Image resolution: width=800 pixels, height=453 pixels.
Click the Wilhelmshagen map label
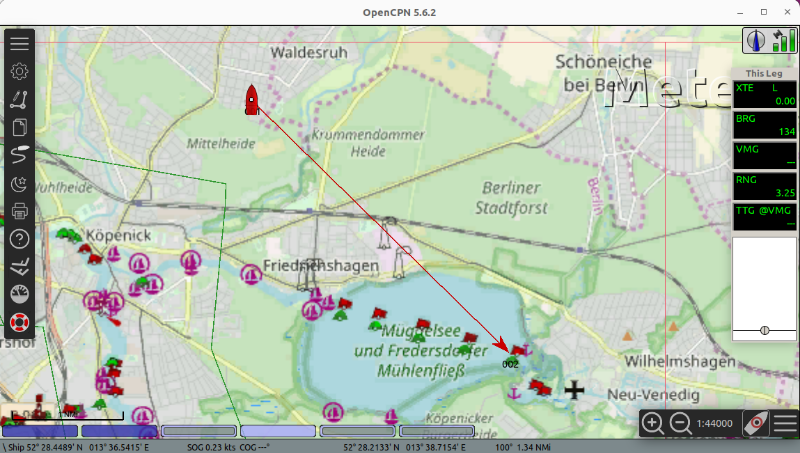tap(680, 362)
